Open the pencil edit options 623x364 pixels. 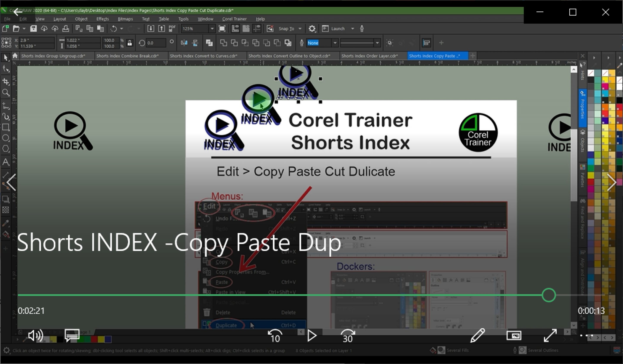(x=477, y=335)
